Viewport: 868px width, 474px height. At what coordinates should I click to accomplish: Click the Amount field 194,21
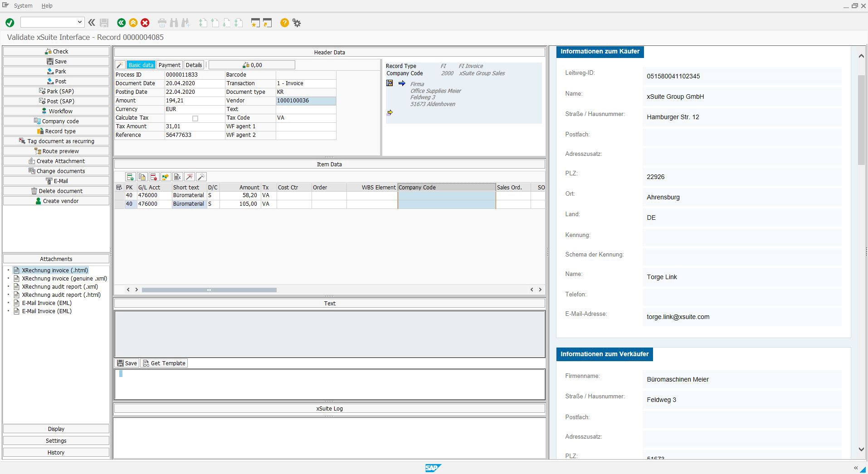(x=195, y=101)
